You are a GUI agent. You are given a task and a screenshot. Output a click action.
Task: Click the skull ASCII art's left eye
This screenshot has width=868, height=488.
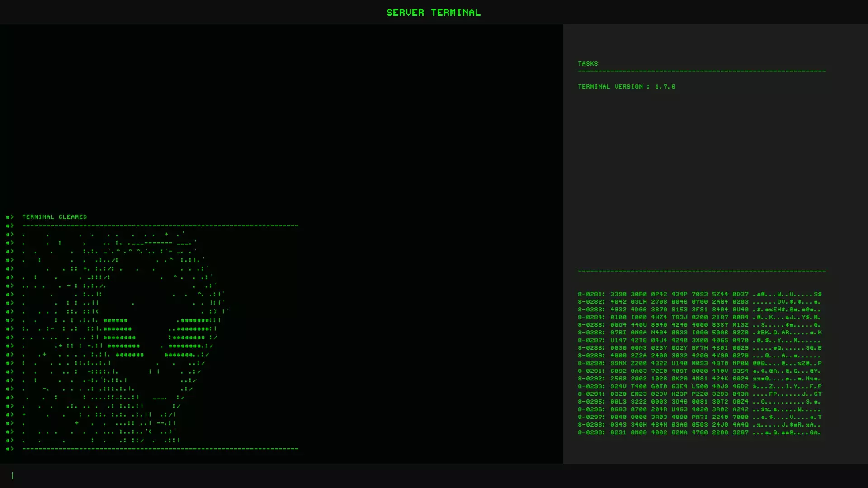click(121, 338)
